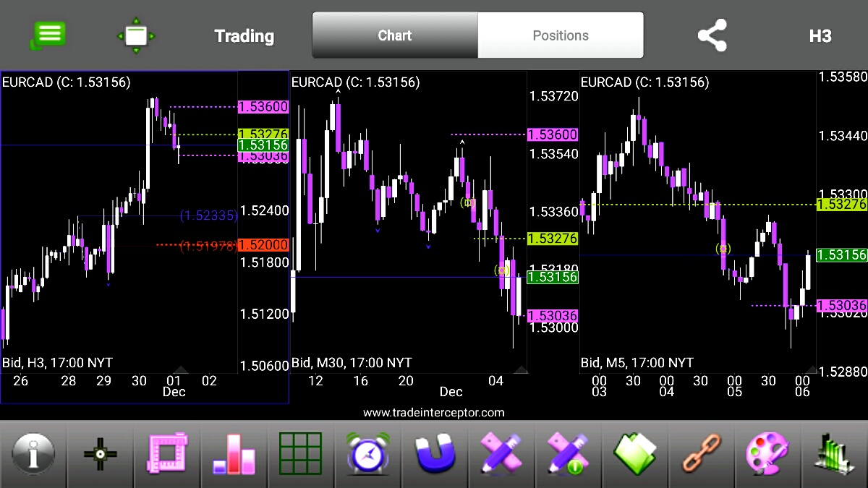Tap the (1.51978) level text on H3 chart

[x=208, y=246]
